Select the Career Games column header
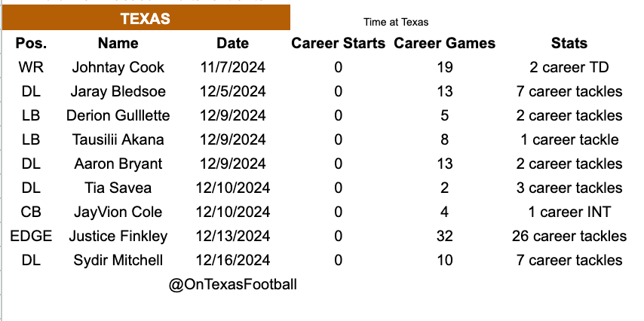This screenshot has width=644, height=321. [x=444, y=43]
